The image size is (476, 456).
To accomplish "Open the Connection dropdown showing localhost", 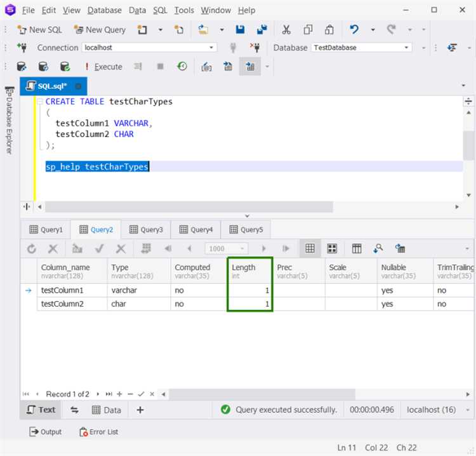I will click(x=212, y=48).
